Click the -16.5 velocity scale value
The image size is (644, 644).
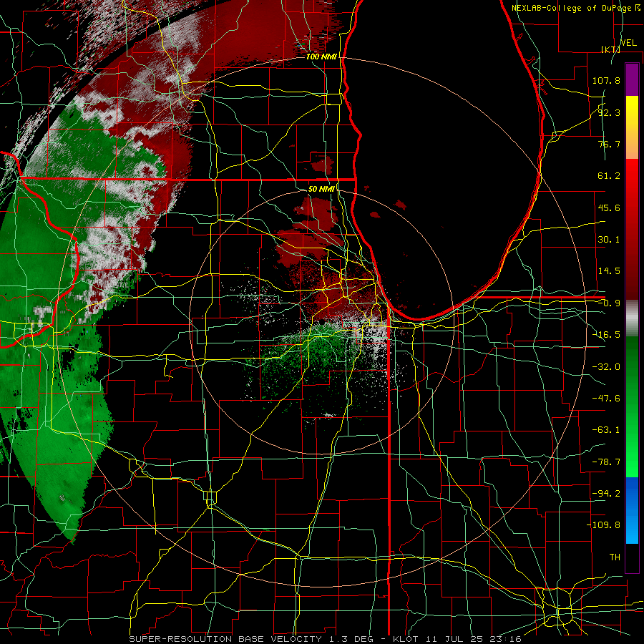coord(606,334)
